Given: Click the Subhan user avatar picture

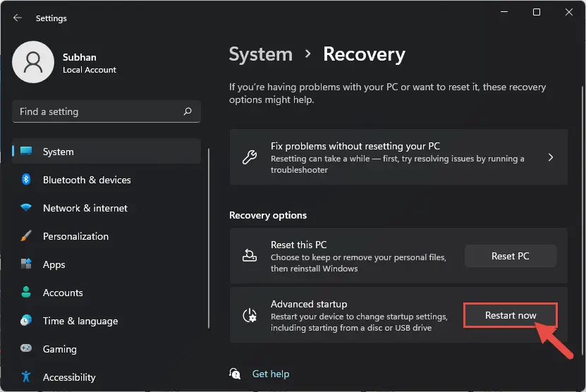Looking at the screenshot, I should click(x=33, y=62).
